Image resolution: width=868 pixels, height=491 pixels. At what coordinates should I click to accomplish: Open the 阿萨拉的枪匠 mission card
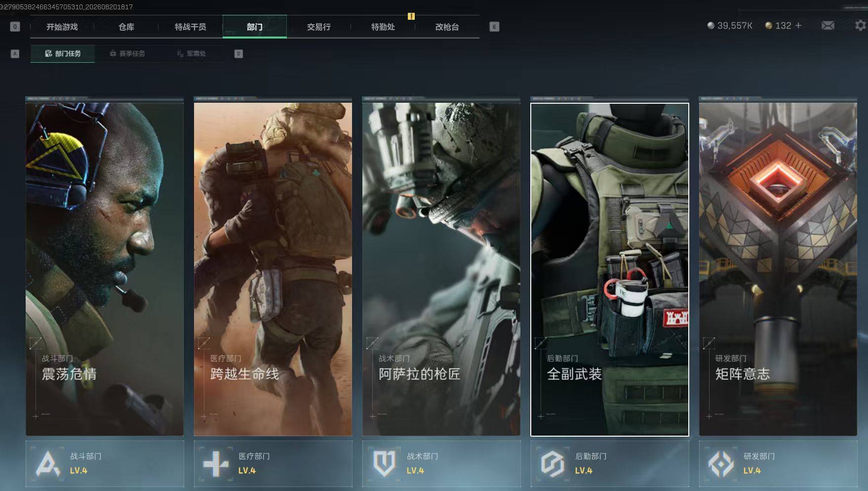(441, 269)
